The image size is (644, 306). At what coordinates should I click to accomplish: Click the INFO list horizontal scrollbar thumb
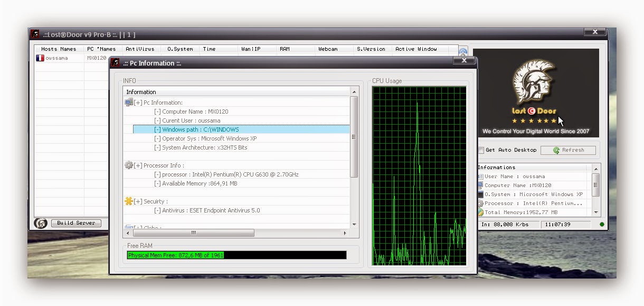coord(193,233)
